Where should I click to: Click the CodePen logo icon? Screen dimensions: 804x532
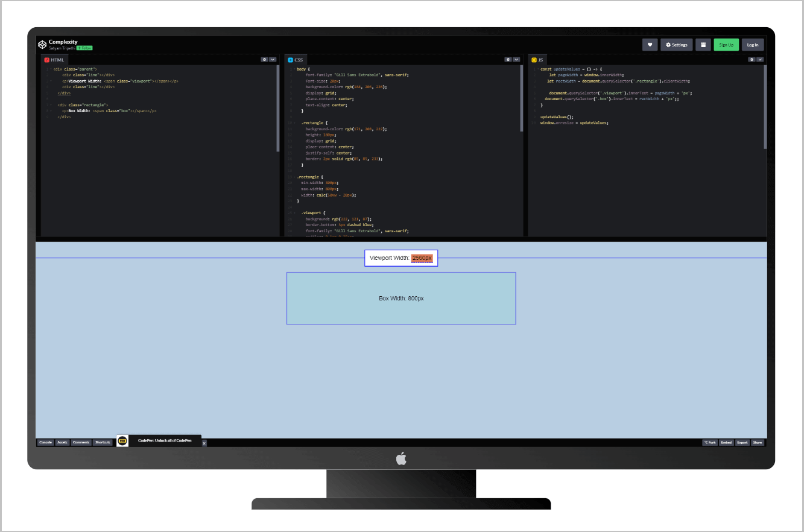42,45
